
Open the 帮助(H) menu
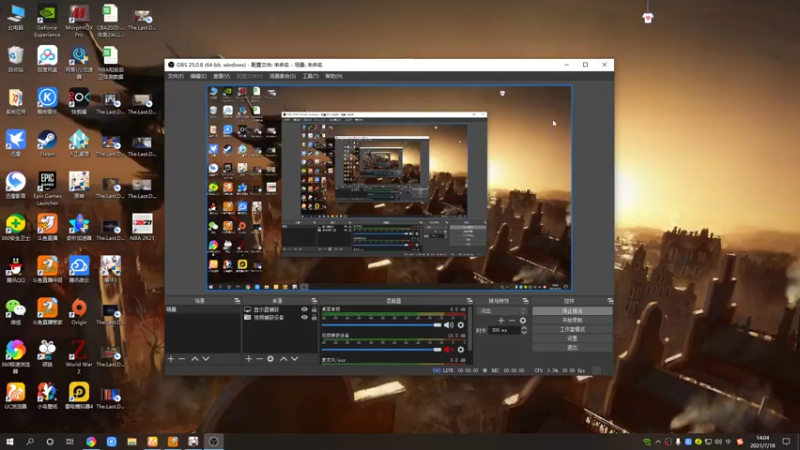coord(334,76)
